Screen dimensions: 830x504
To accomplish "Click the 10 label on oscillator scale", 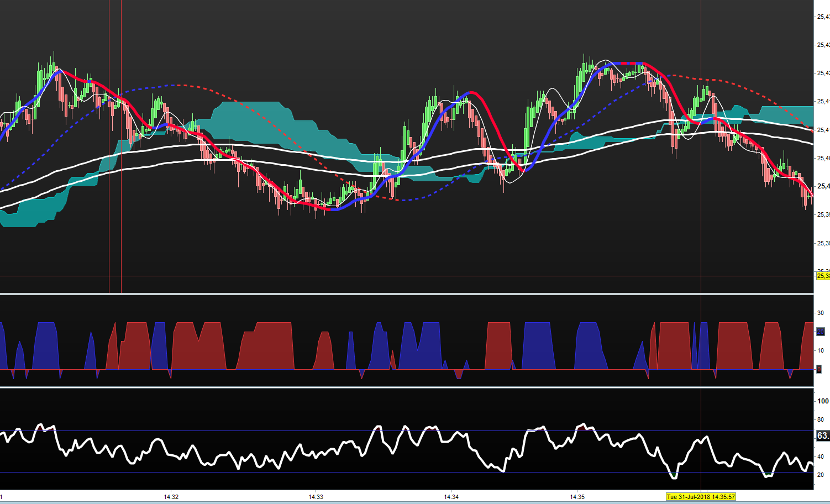I will [821, 350].
